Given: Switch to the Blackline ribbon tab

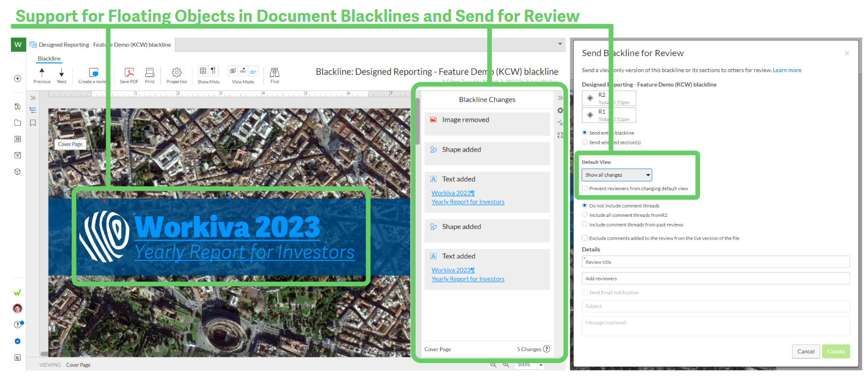Looking at the screenshot, I should coord(49,59).
